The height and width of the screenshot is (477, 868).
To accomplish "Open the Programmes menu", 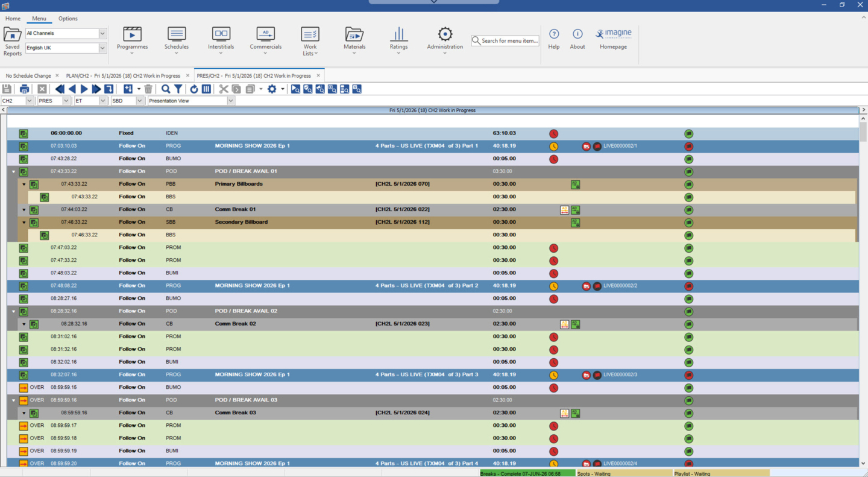I will click(132, 40).
